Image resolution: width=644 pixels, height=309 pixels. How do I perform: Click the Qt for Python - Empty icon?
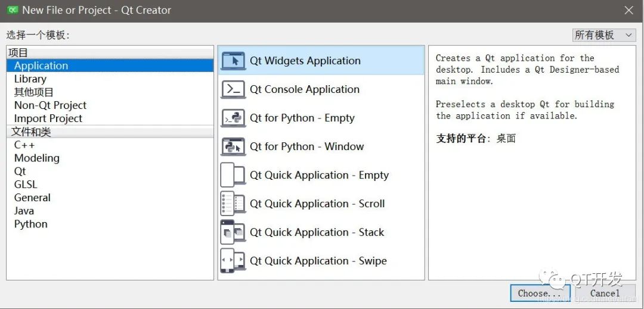click(233, 118)
